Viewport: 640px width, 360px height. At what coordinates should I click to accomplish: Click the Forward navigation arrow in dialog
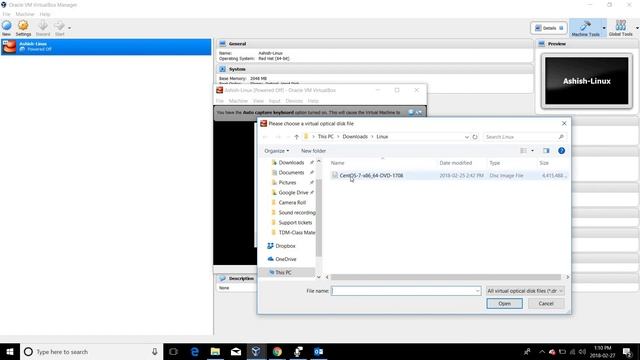click(278, 137)
